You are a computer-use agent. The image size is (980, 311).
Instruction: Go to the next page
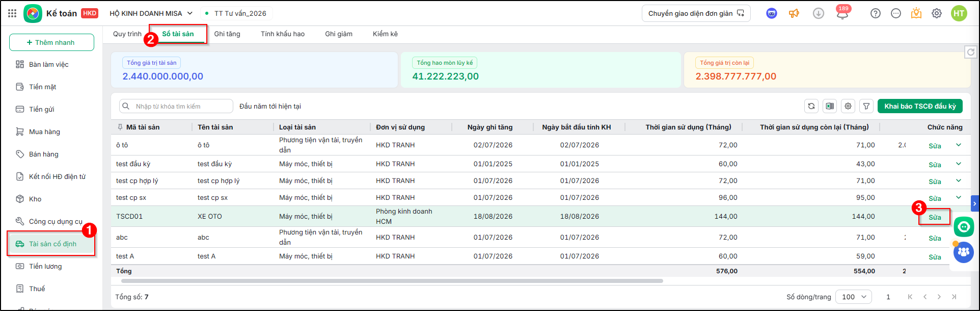[x=939, y=297]
